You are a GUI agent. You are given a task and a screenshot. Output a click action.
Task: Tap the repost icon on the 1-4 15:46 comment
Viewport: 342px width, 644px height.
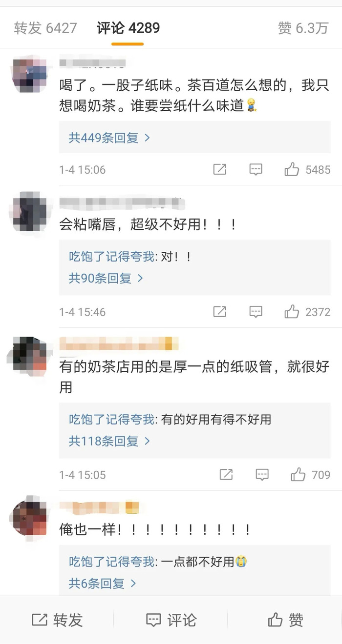tap(220, 311)
